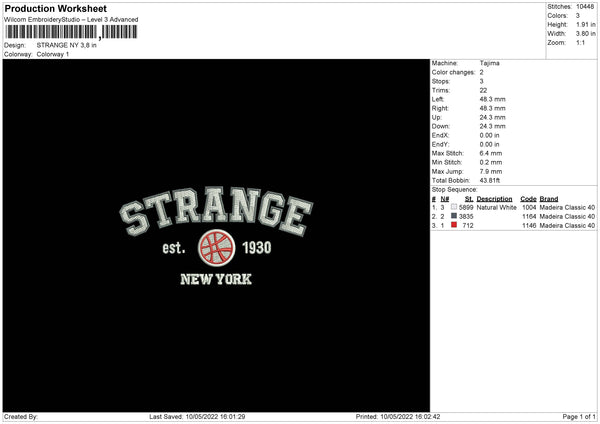Click thread code '1164'
The height and width of the screenshot is (424, 600).
point(529,217)
